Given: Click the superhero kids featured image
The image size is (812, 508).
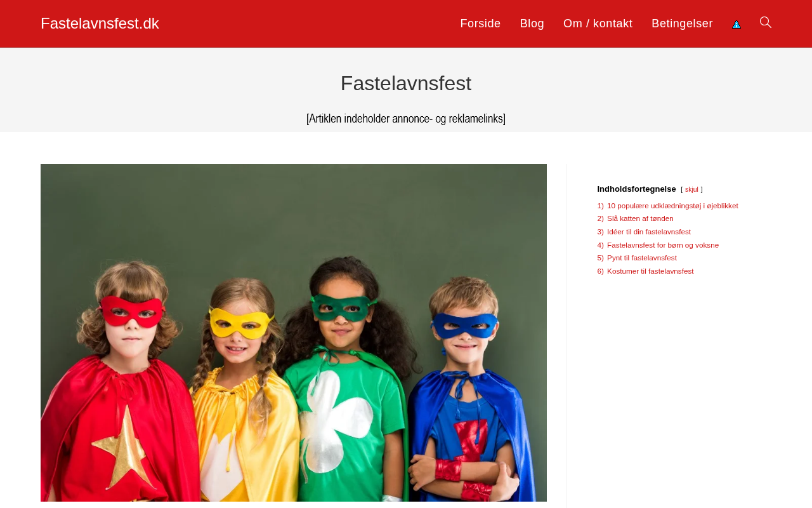Looking at the screenshot, I should click(x=294, y=333).
